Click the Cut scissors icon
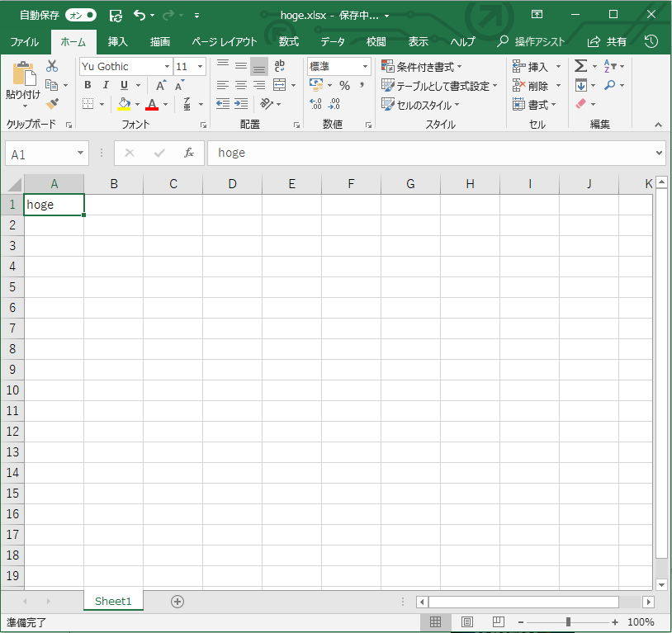This screenshot has height=633, width=672. 52,66
